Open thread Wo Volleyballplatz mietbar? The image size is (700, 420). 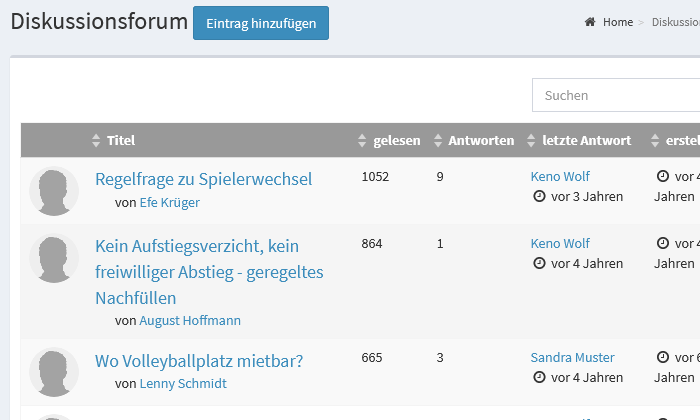(x=199, y=361)
